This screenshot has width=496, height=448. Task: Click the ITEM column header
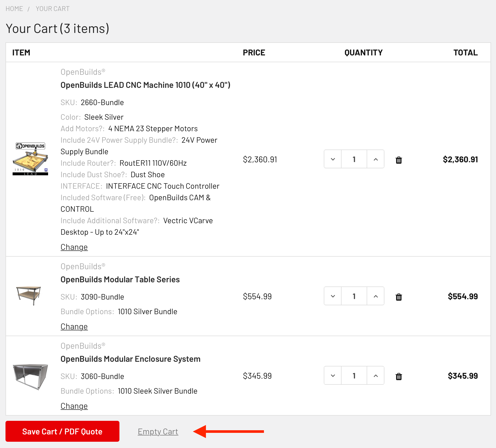(x=21, y=53)
